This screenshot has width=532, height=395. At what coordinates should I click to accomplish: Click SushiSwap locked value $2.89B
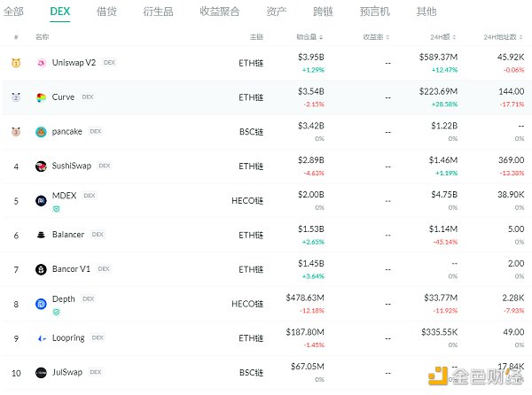(311, 160)
